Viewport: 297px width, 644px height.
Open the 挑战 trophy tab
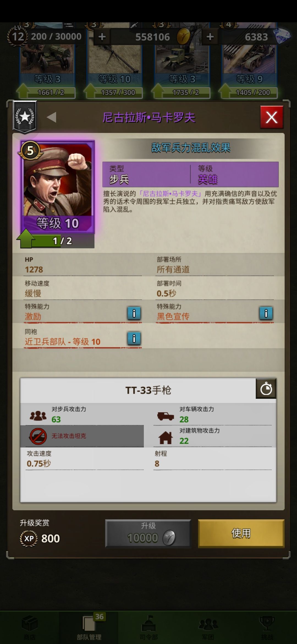267,627
